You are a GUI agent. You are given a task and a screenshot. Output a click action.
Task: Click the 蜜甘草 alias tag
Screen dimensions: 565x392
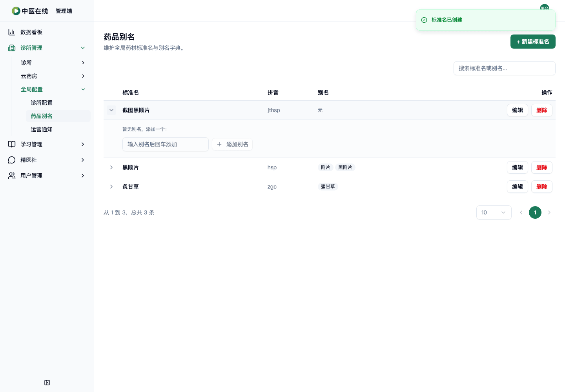(x=328, y=187)
